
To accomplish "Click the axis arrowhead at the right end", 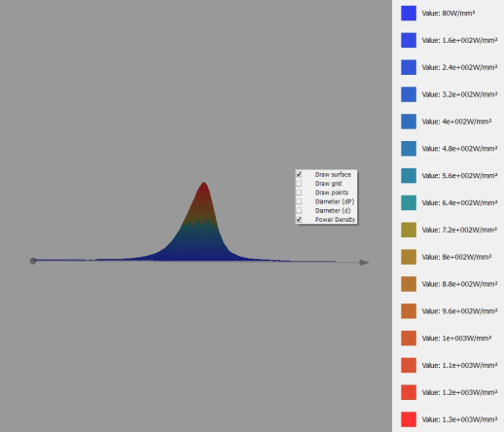I will [365, 263].
